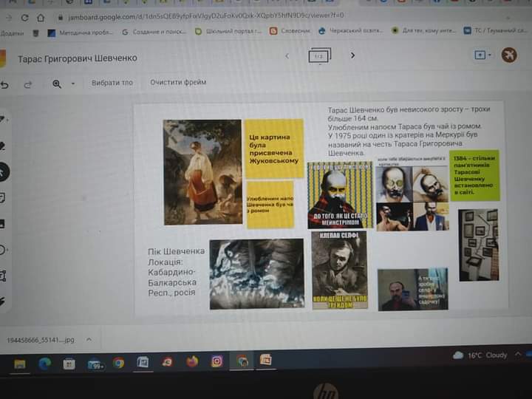Click the 'Очистити фрейм' button

coord(178,83)
